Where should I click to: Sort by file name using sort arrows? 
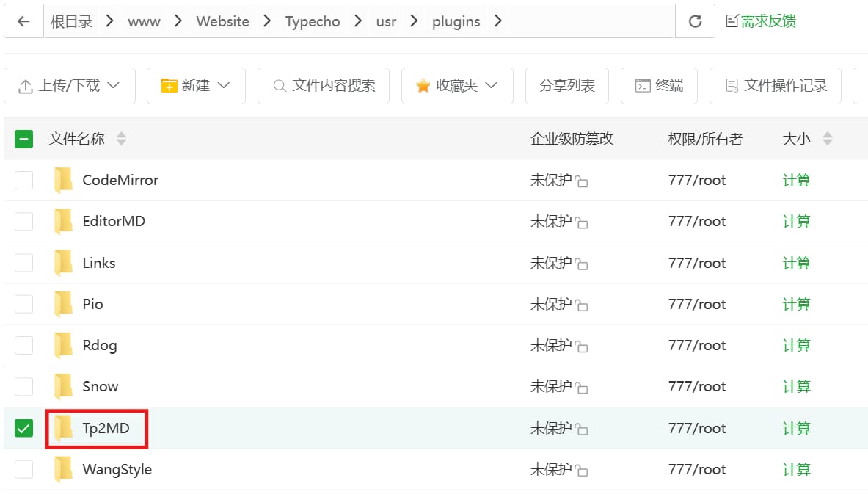tap(121, 139)
